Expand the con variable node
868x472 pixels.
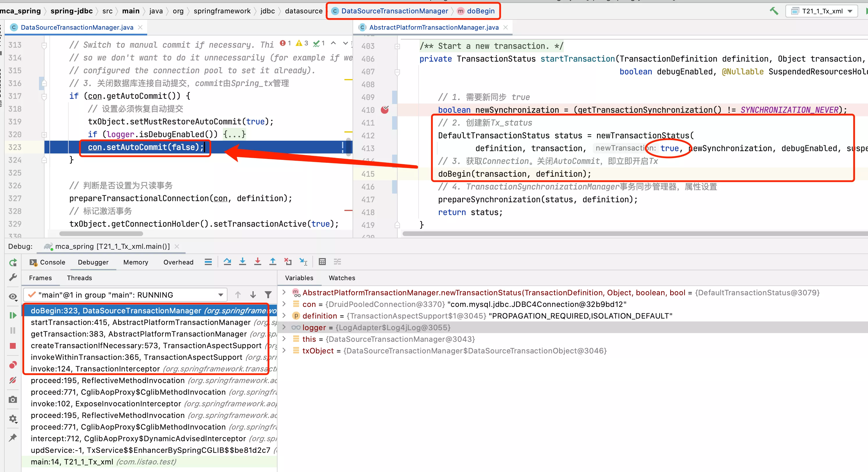click(284, 304)
